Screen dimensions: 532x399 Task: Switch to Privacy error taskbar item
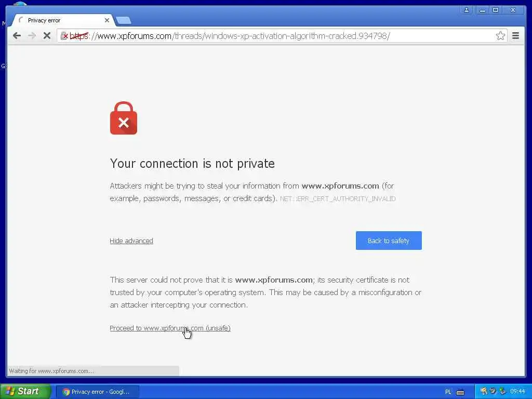pyautogui.click(x=97, y=392)
